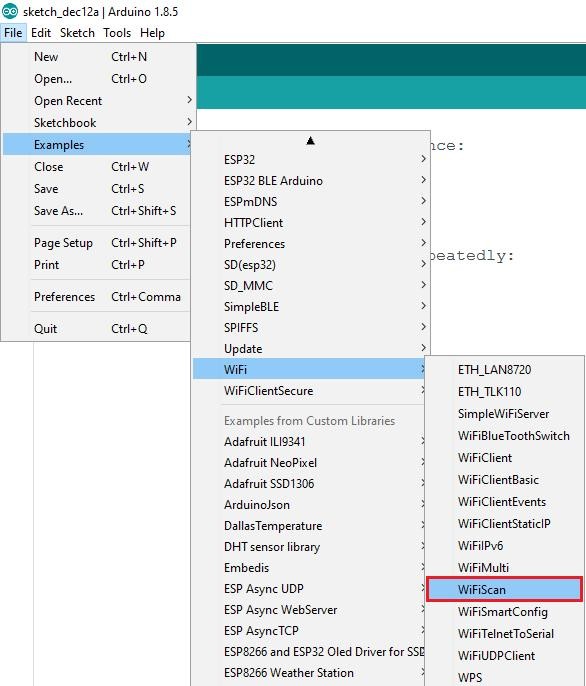Screen dimensions: 586x686
Task: Expand Adafruit SSD1306 examples
Action: (309, 483)
